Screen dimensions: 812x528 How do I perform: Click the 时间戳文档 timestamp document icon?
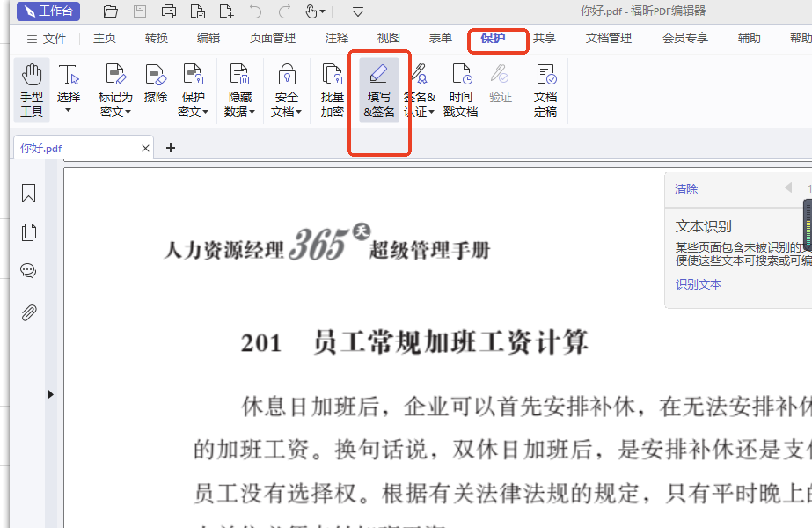[x=461, y=91]
